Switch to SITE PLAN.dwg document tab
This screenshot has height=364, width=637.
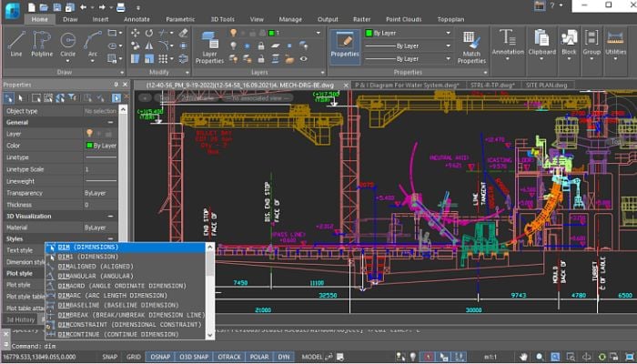(546, 85)
